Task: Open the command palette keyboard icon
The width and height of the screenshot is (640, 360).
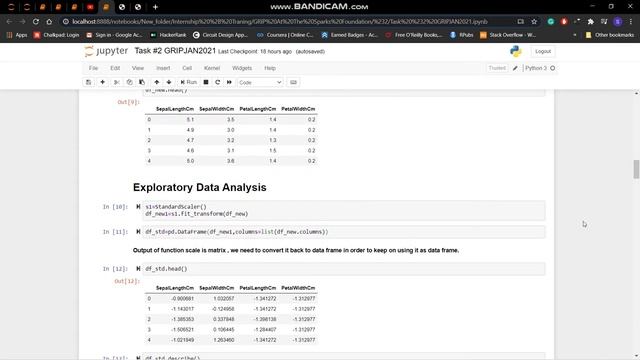Action: pos(293,82)
